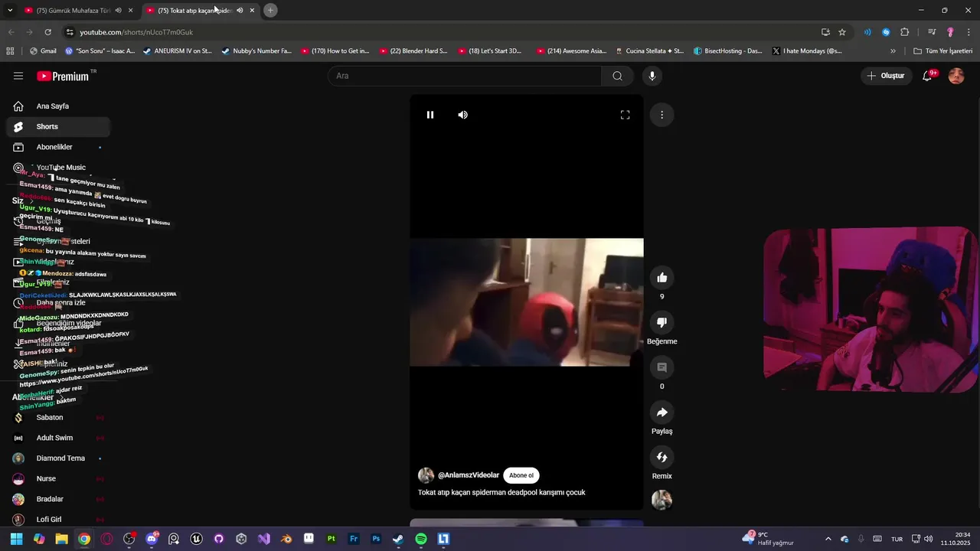Open the Sabaton subscription channel
The width and height of the screenshot is (980, 551).
coord(58,418)
